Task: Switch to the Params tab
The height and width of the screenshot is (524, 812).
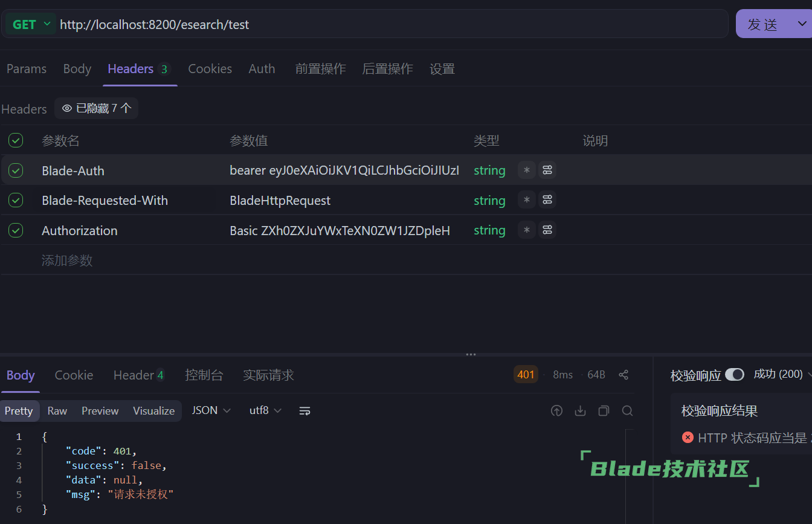Action: [27, 69]
